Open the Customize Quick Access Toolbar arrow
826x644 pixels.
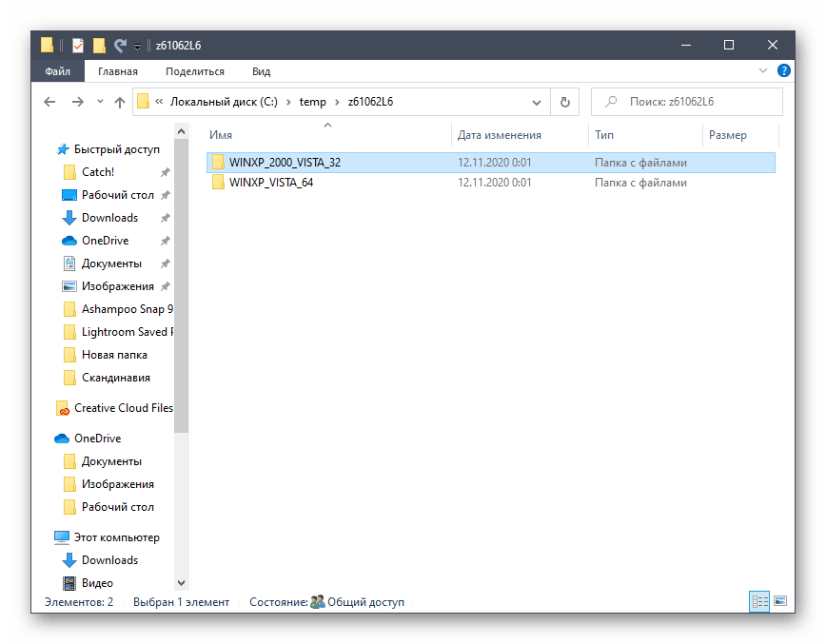tap(137, 47)
